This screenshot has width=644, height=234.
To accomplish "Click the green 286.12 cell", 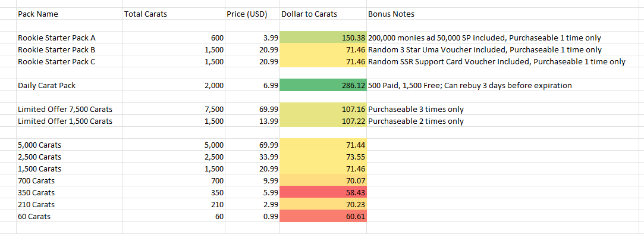I will tap(323, 86).
